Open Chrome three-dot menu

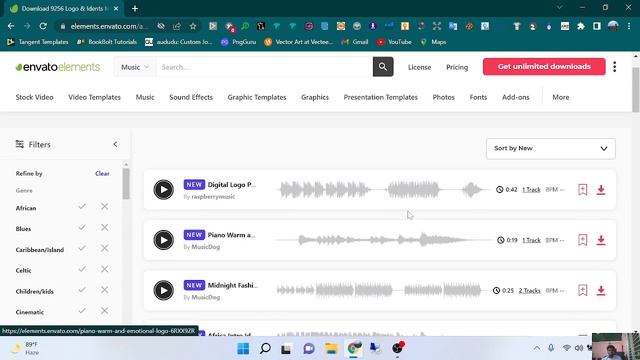point(629,26)
